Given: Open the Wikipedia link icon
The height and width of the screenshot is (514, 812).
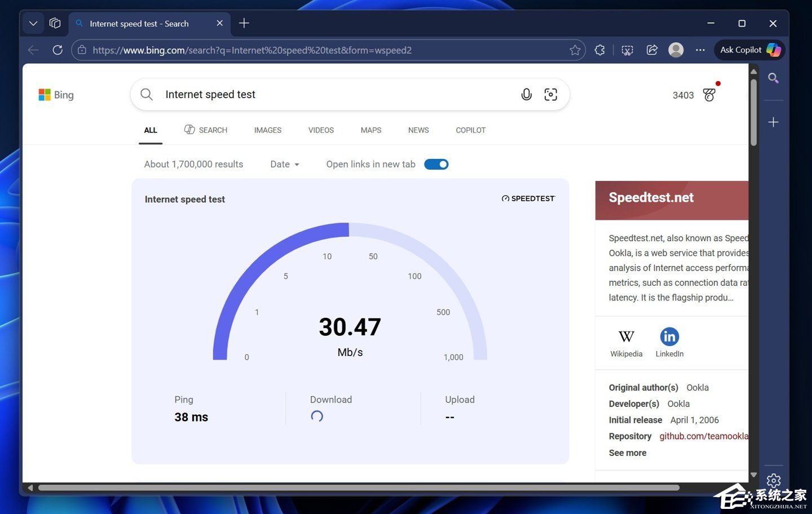Looking at the screenshot, I should (626, 337).
